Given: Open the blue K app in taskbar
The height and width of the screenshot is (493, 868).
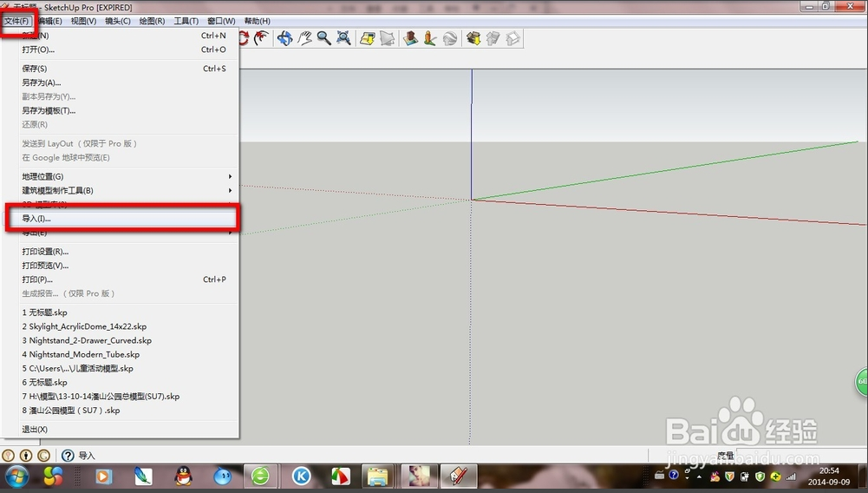Looking at the screenshot, I should click(302, 477).
